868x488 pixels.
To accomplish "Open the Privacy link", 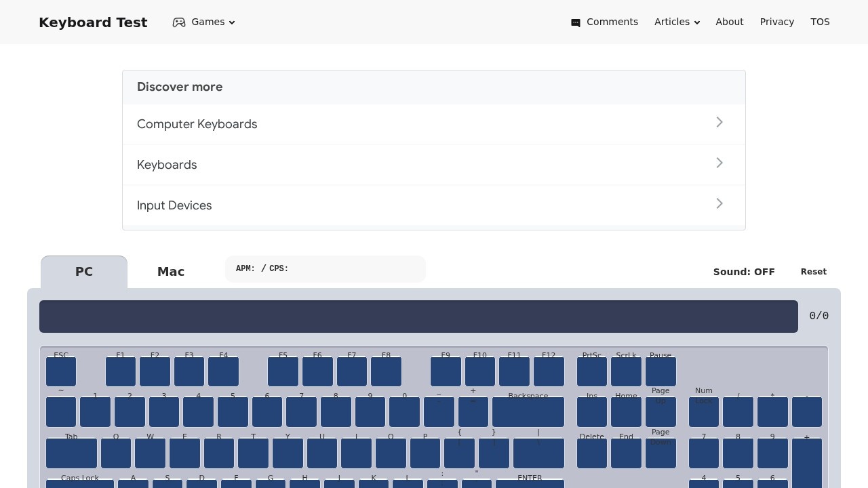I will pyautogui.click(x=776, y=22).
